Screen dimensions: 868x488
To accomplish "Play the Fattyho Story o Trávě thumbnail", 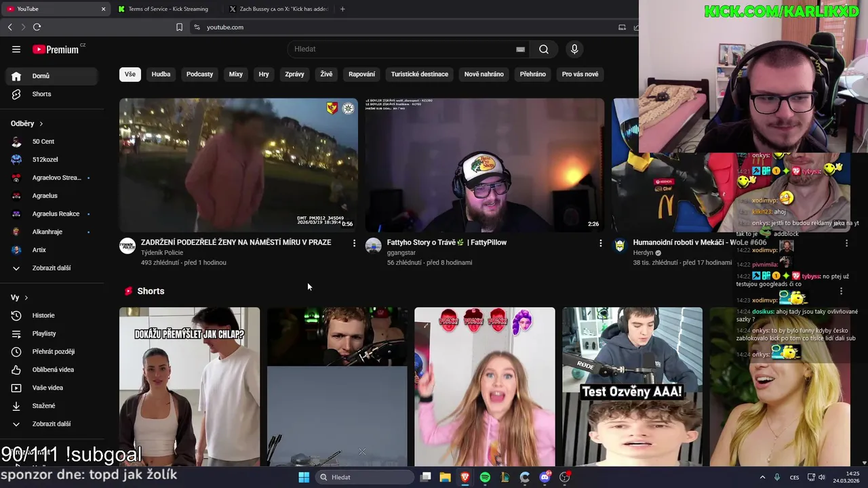I will click(485, 165).
